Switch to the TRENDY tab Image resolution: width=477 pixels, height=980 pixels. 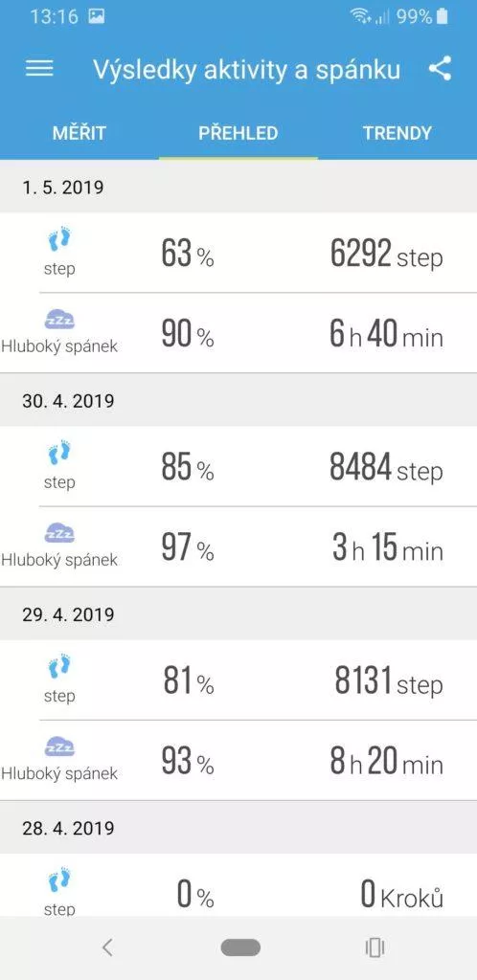tap(397, 132)
